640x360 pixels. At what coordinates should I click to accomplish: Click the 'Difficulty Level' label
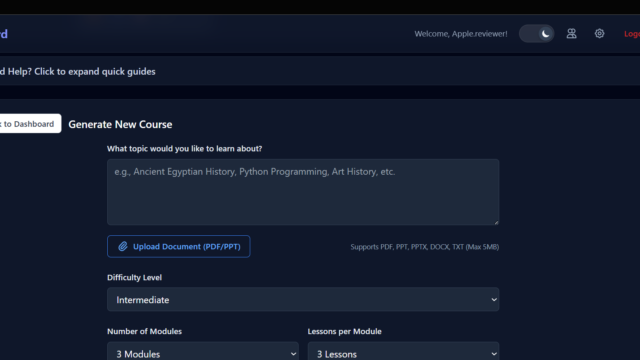[134, 278]
